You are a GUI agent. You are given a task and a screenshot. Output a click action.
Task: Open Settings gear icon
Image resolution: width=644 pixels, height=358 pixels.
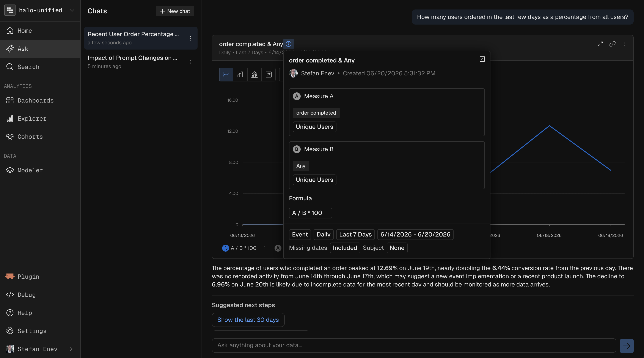[10, 331]
